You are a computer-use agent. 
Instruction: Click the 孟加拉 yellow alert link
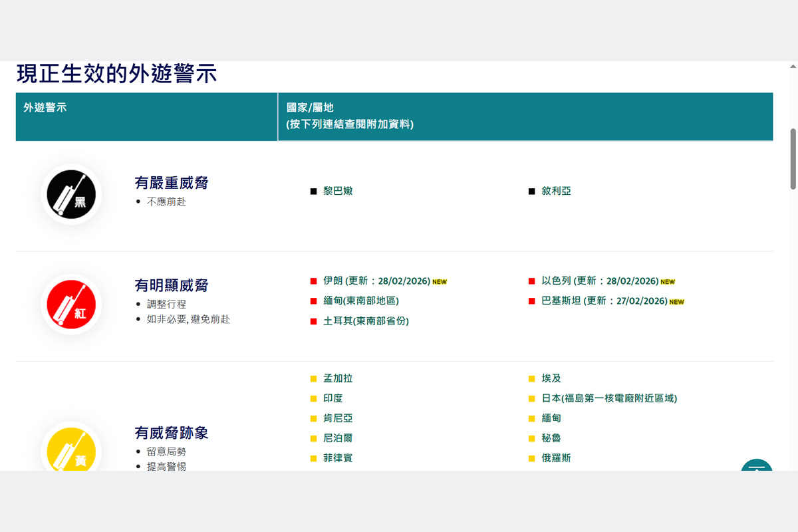(x=338, y=378)
